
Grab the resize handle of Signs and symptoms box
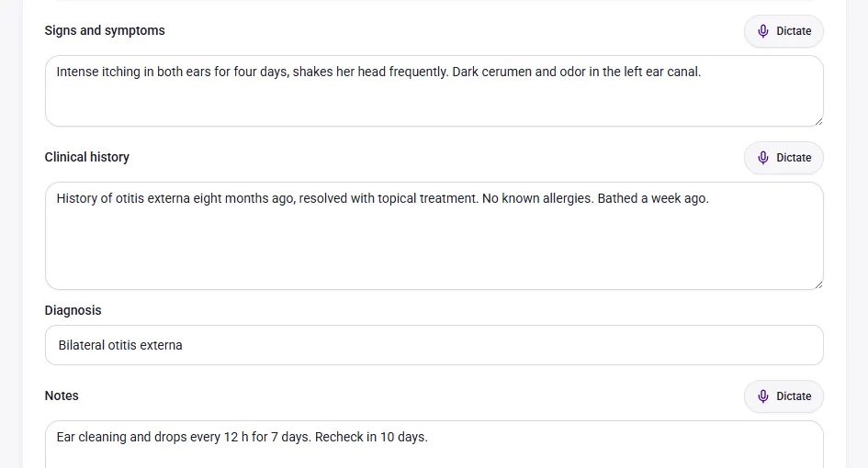tap(818, 121)
